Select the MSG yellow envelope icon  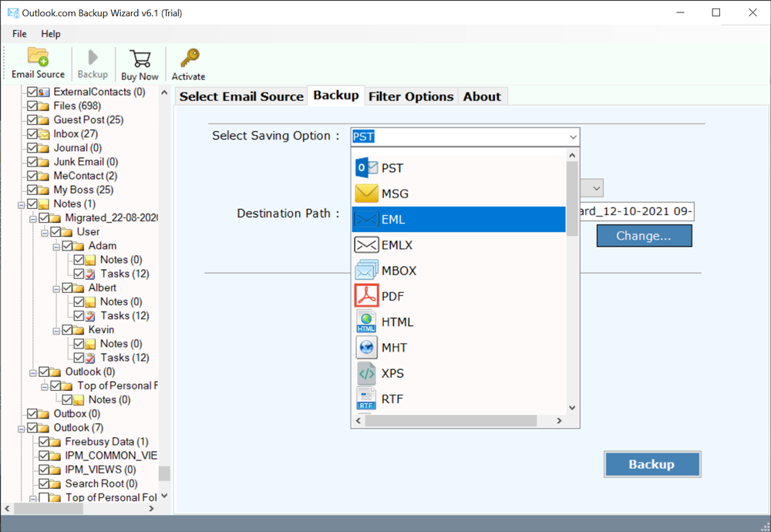coord(366,194)
